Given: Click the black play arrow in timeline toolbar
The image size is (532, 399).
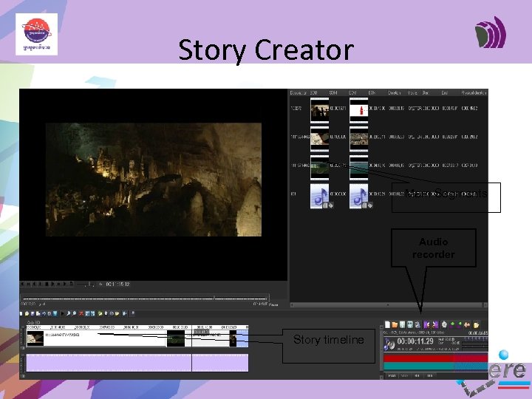Looking at the screenshot, I should 62,313.
